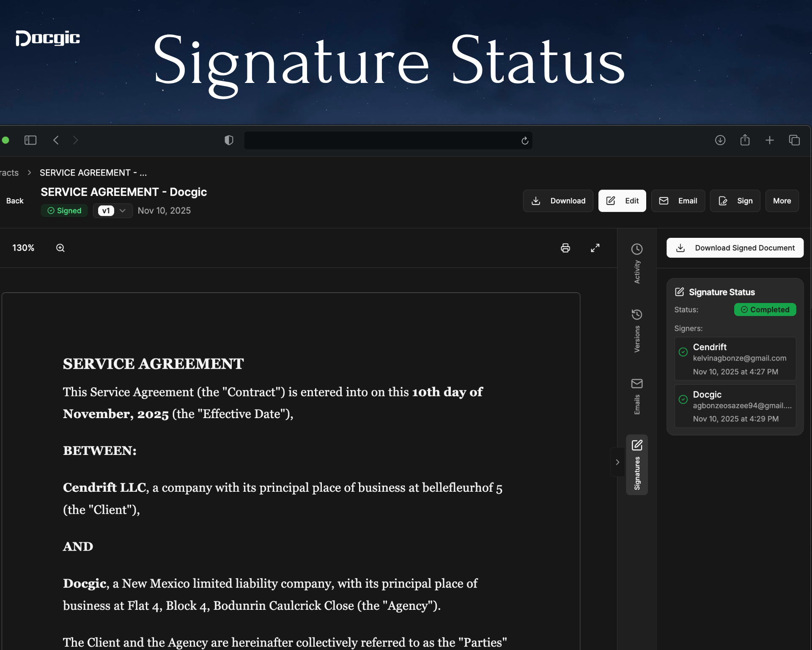
Task: Click Download Signed Document button
Action: [x=735, y=248]
